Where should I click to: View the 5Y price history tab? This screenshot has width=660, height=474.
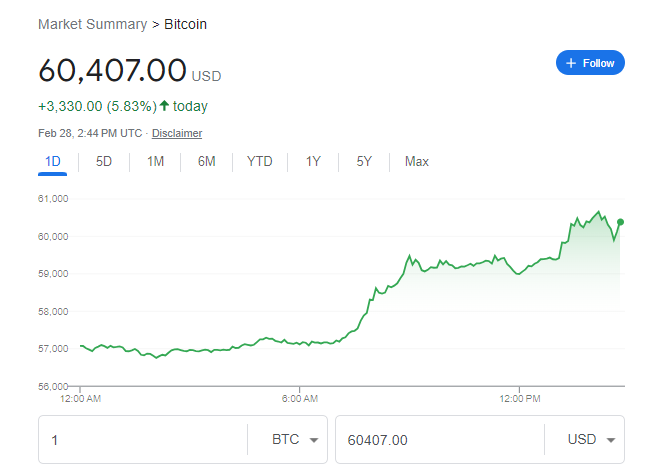[364, 161]
